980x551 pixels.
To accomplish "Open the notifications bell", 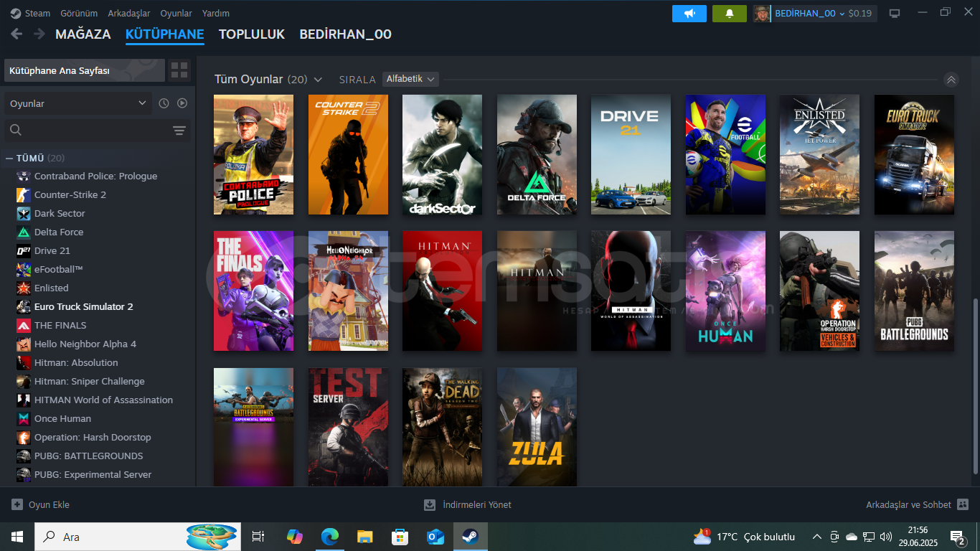I will click(730, 14).
